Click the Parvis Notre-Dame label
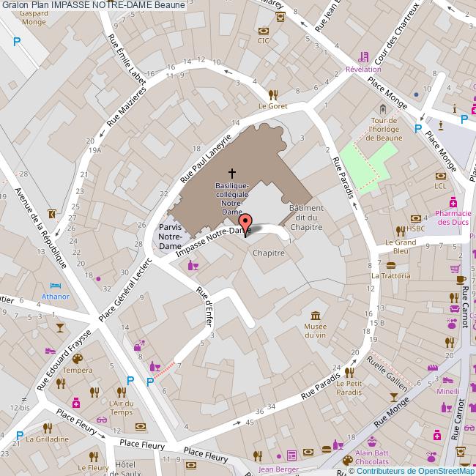Screen dimensions: 476x476 171,237
